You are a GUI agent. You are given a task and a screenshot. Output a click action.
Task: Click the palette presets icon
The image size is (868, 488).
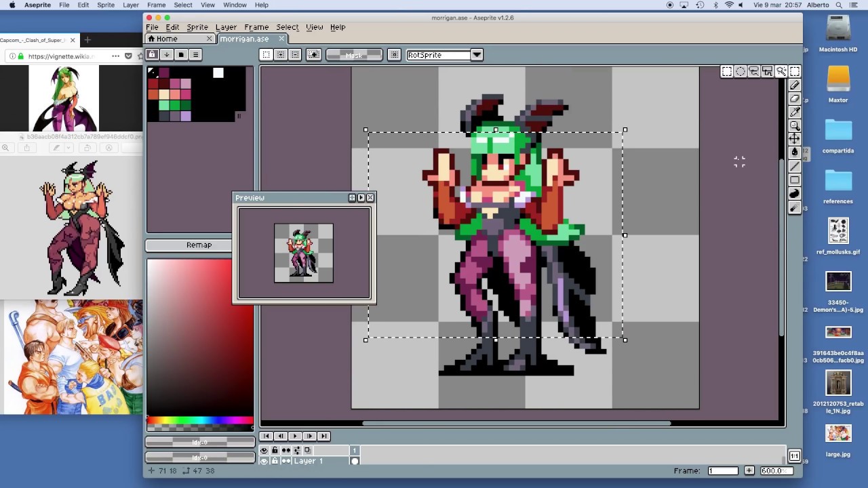point(180,55)
